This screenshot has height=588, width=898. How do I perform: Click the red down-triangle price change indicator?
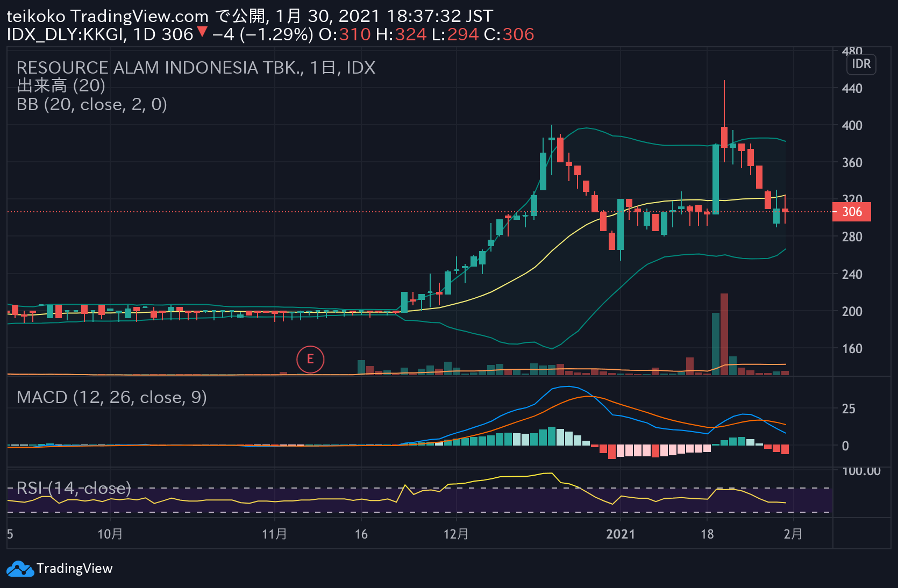pos(202,32)
